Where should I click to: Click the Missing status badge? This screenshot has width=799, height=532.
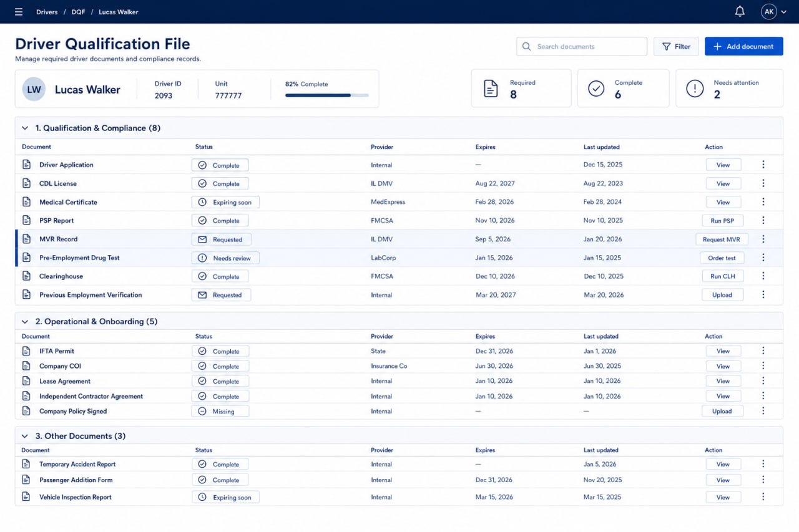220,412
